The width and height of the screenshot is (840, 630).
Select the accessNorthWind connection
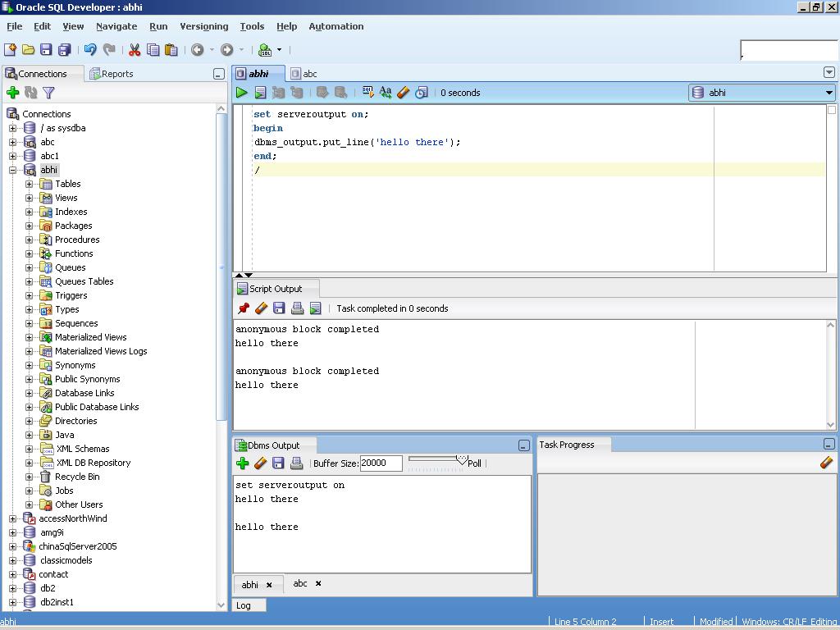pos(73,518)
